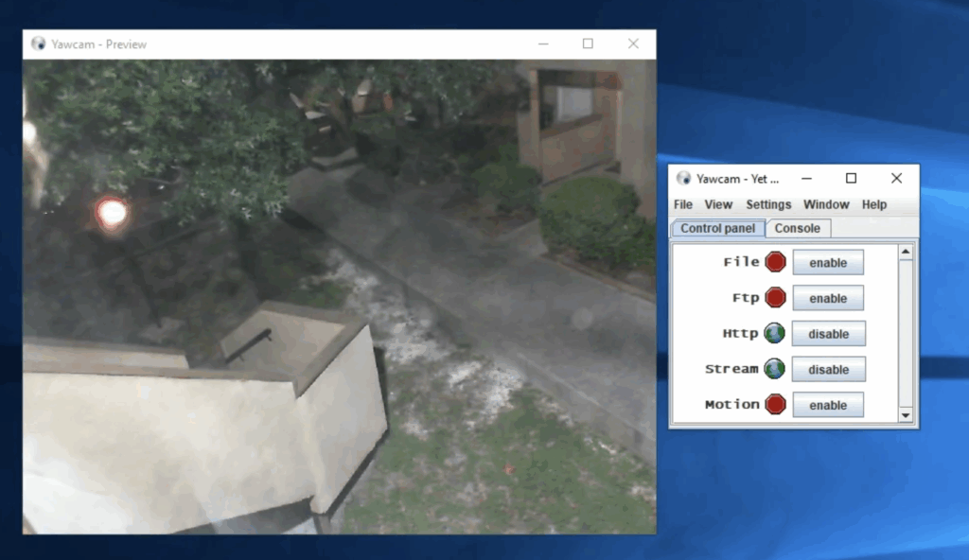Click the 'Yawcam - Yet ...' title text
The image size is (969, 560).
[737, 179]
